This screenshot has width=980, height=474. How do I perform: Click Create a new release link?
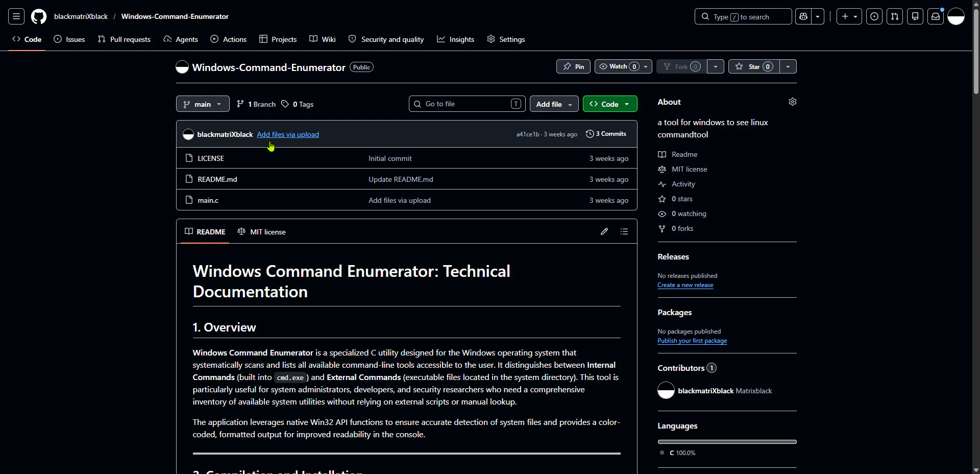pyautogui.click(x=685, y=285)
